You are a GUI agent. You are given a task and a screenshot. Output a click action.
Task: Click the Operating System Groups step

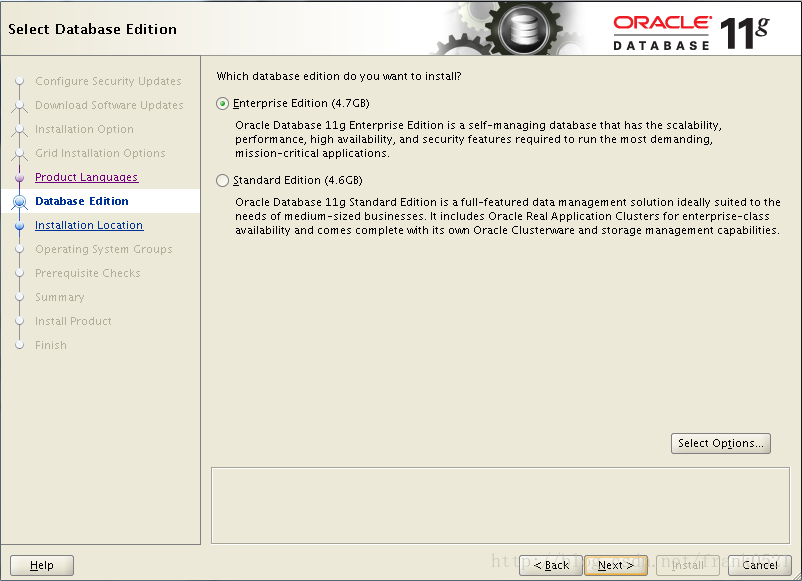pos(104,249)
